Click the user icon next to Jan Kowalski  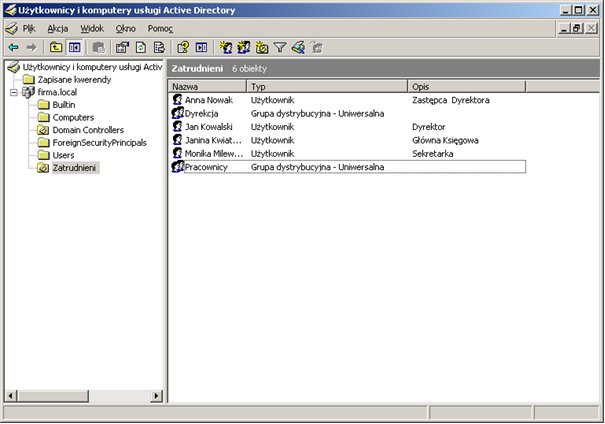tap(177, 127)
